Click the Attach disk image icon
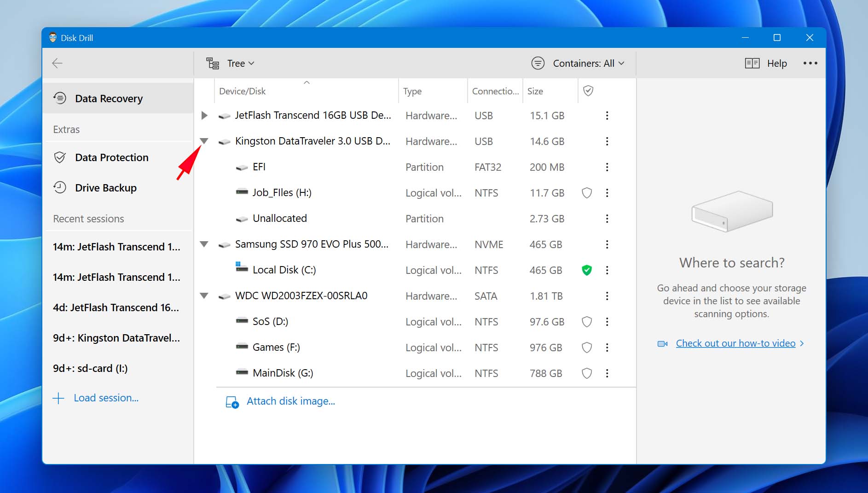868x493 pixels. pos(232,402)
